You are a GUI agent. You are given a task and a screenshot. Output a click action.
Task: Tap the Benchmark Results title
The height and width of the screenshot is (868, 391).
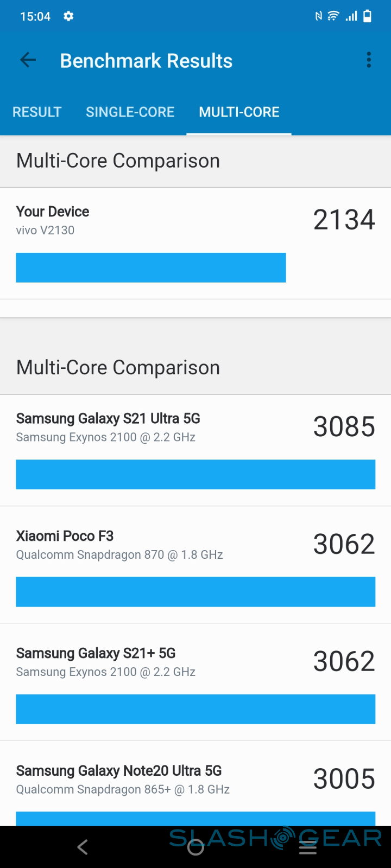146,61
